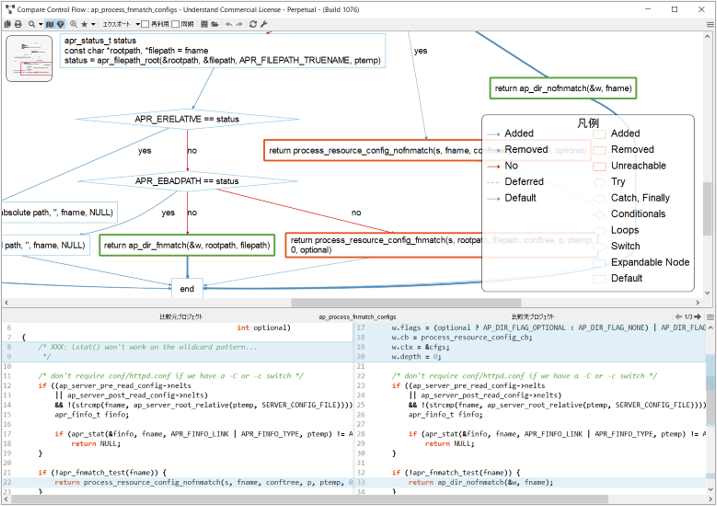Click the graph scroll right arrow
This screenshot has width=717, height=506.
tap(698, 303)
